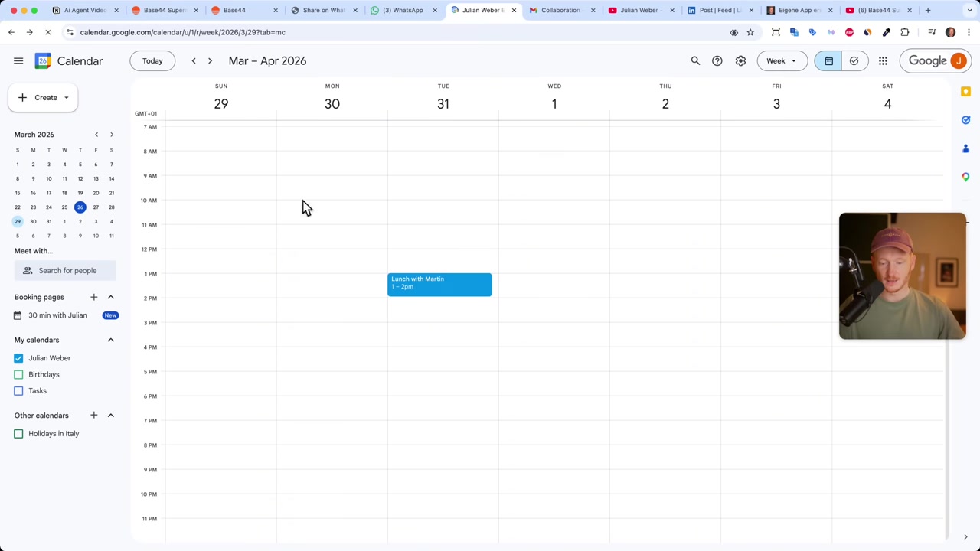980x551 pixels.
Task: Open the browser extensions puzzle icon
Action: click(905, 32)
